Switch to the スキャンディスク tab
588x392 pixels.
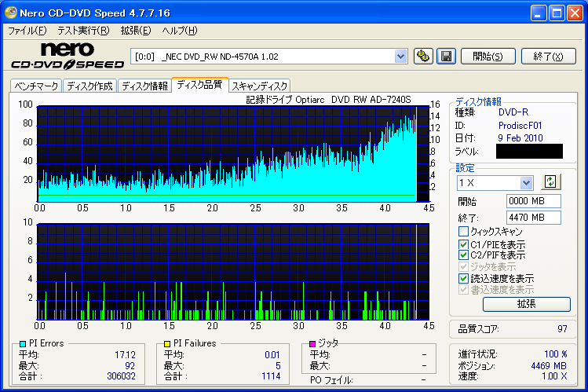coord(260,86)
